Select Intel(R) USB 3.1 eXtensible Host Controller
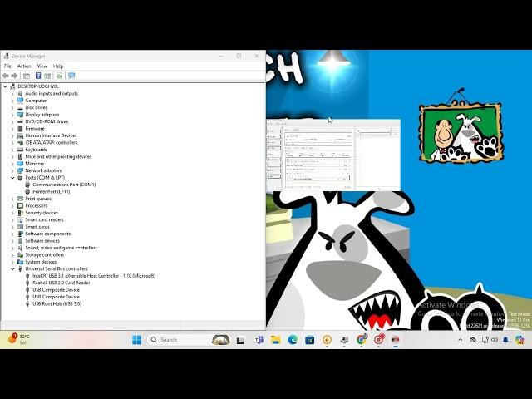The image size is (532, 399). (94, 276)
